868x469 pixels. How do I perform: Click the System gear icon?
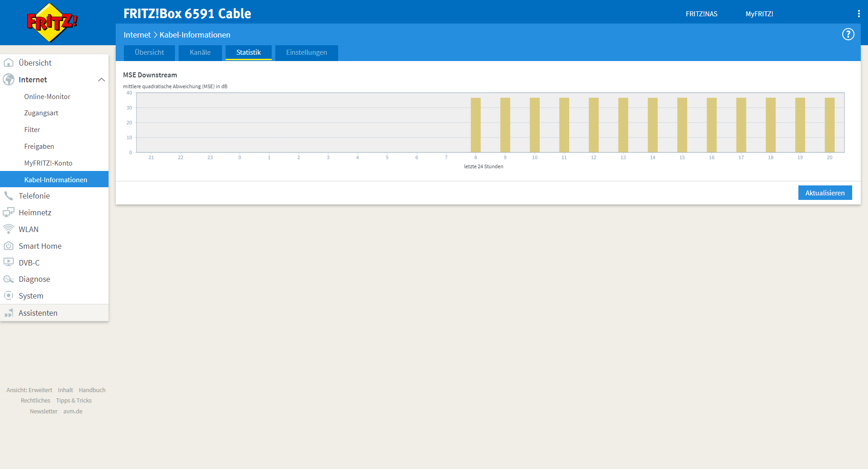pyautogui.click(x=9, y=296)
